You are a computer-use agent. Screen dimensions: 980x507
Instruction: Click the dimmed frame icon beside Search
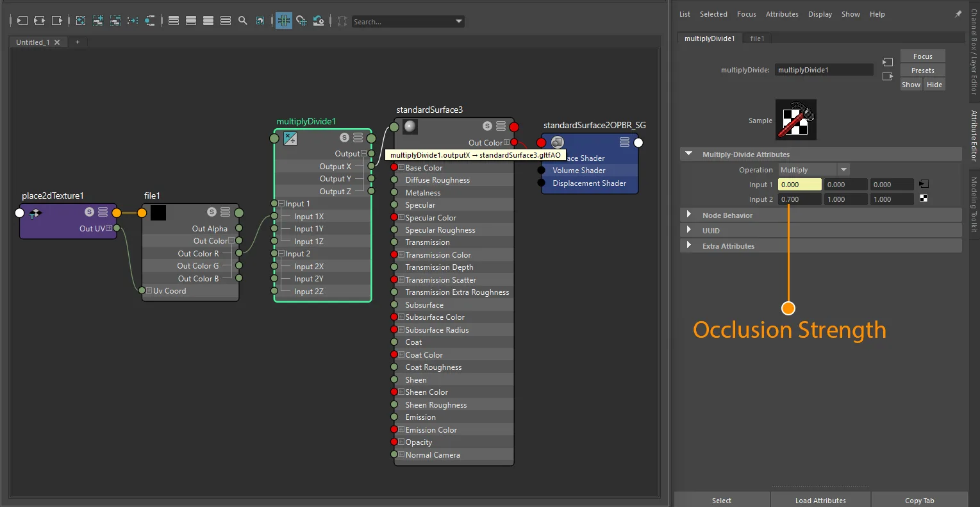click(x=342, y=21)
